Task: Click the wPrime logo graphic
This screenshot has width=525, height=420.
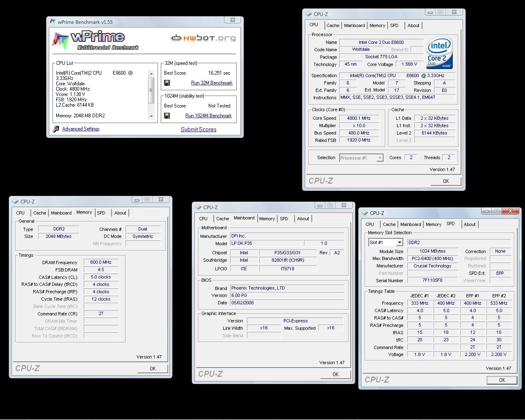Action: point(96,41)
